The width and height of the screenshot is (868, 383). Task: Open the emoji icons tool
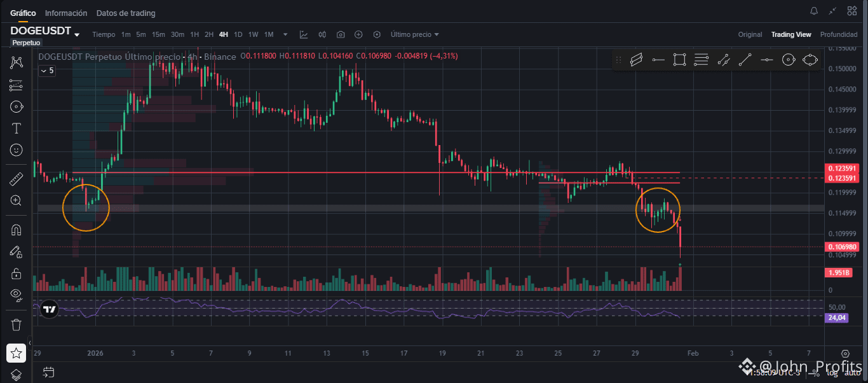[17, 150]
